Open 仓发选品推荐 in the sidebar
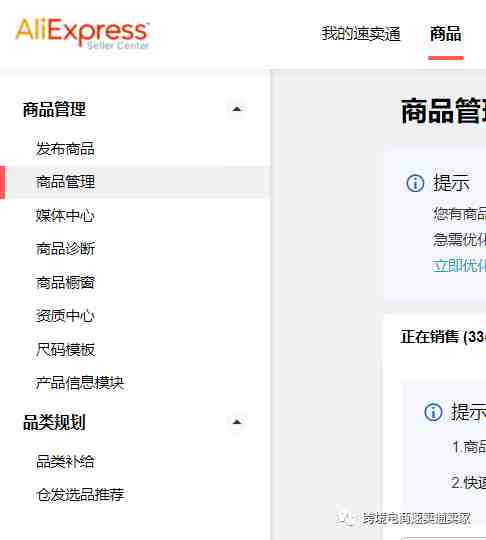The height and width of the screenshot is (540, 486). point(80,495)
